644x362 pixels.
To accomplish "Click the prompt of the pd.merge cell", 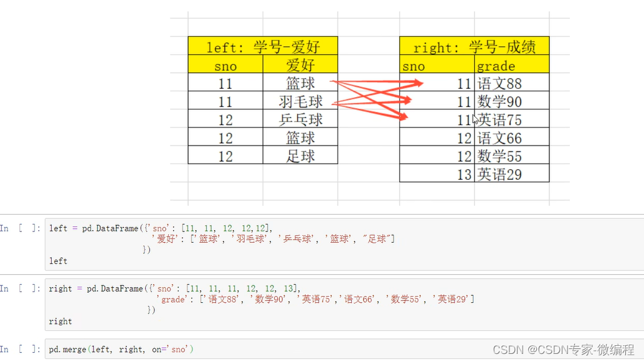I will coord(20,350).
